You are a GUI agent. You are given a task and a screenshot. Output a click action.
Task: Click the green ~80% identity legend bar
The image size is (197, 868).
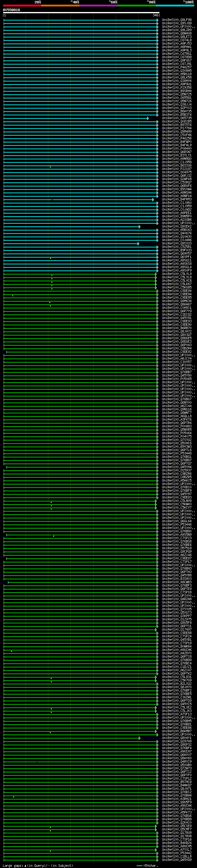[137, 6]
